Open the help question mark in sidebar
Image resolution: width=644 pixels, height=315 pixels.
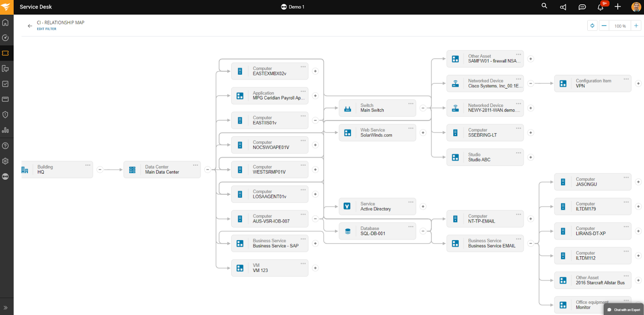pos(6,146)
